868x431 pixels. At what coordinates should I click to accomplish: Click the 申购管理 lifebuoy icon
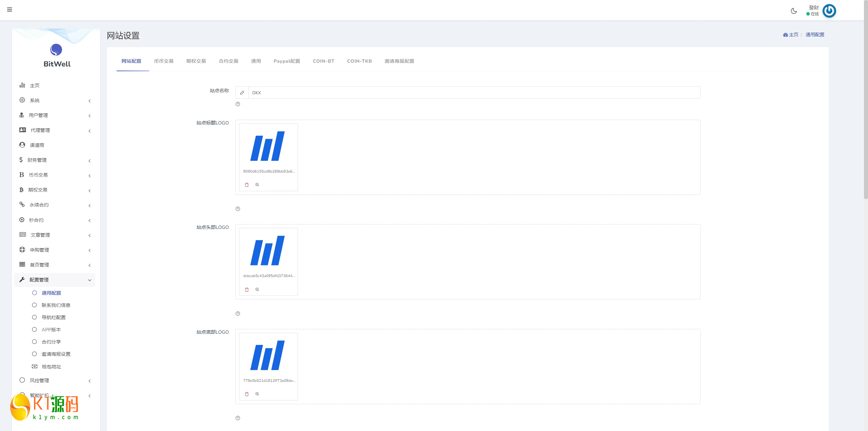click(x=22, y=250)
